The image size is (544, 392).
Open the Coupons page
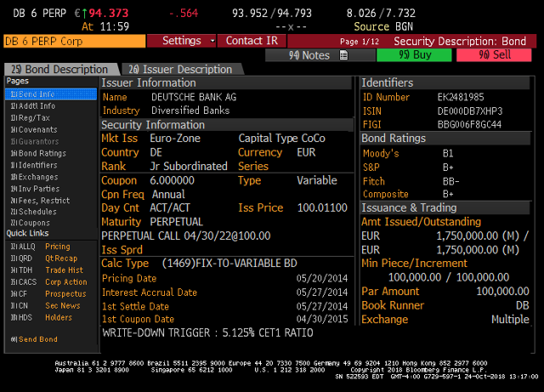pyautogui.click(x=31, y=223)
